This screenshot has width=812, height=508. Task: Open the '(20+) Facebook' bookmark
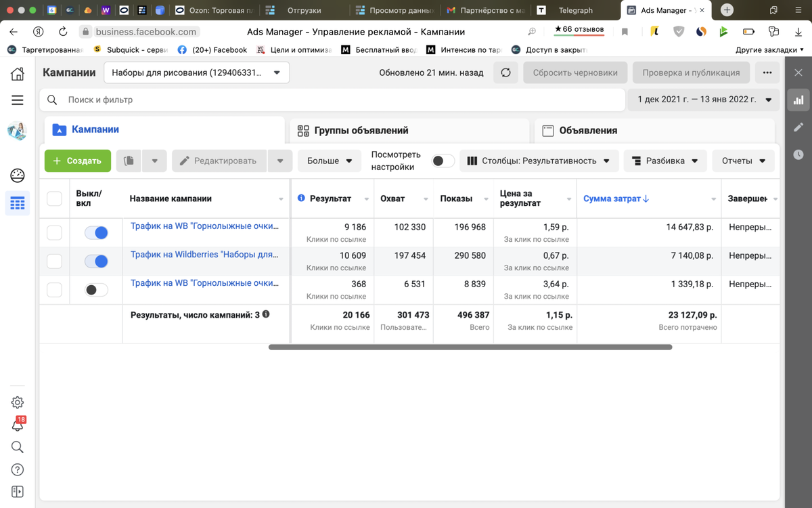click(x=212, y=50)
